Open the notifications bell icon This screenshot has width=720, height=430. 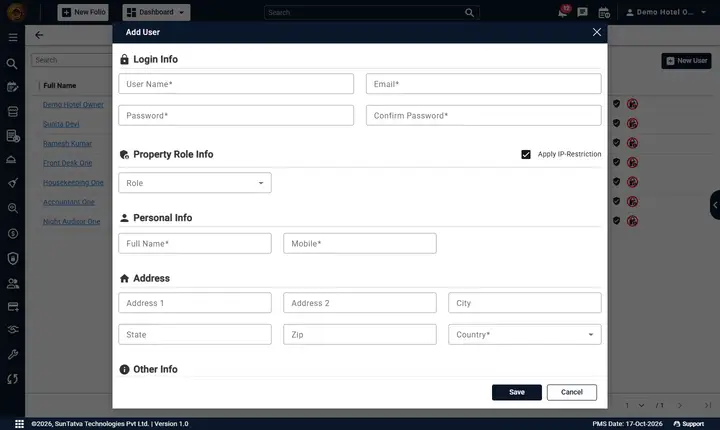point(562,12)
